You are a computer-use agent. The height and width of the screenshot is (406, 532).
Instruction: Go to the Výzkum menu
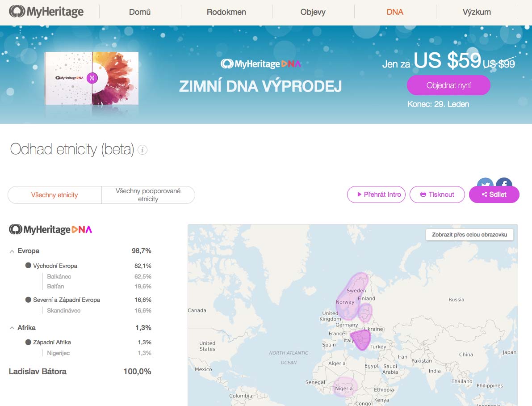tap(477, 12)
